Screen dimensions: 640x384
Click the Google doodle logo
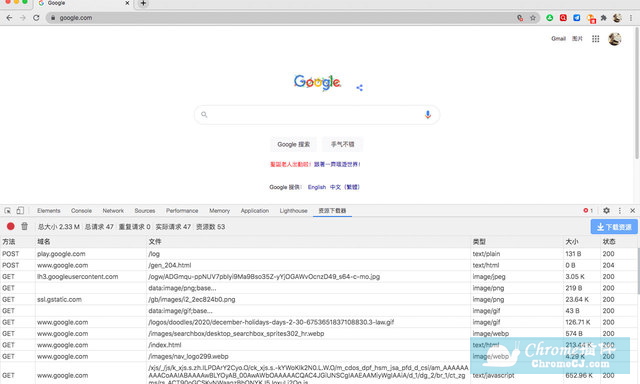tap(317, 82)
